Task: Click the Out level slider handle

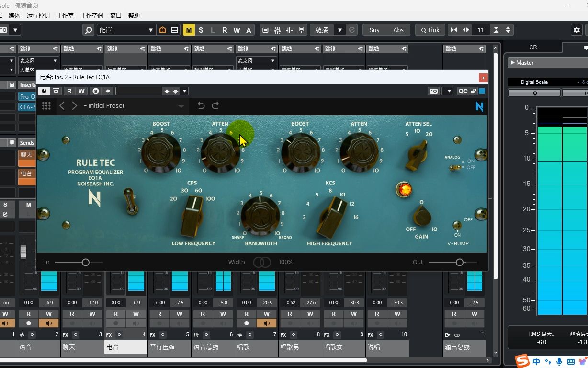Action: 460,262
